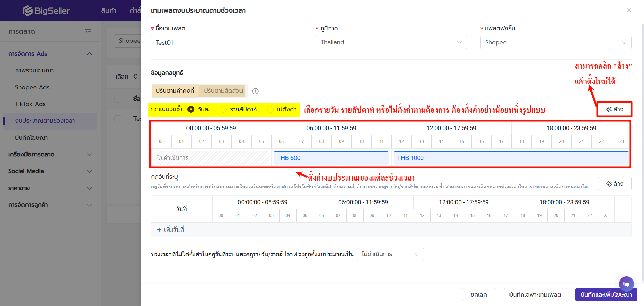Switch to fixed-value adjustment tab

coord(175,91)
